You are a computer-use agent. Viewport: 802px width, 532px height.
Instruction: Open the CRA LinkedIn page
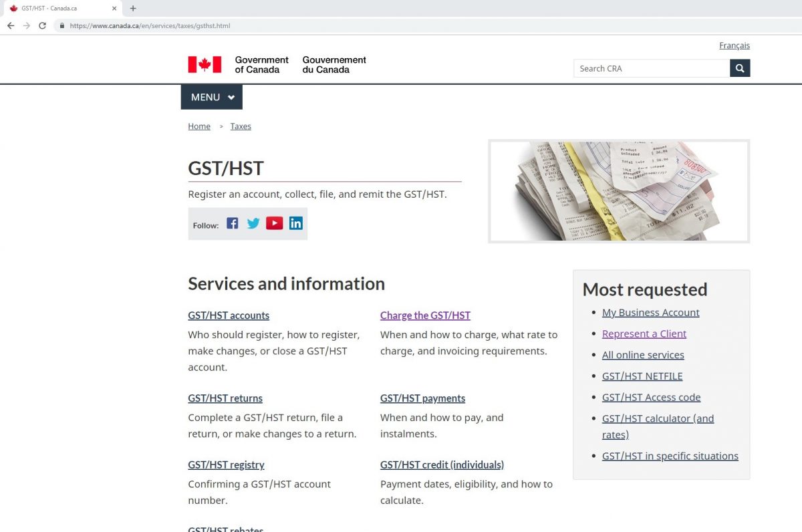296,223
